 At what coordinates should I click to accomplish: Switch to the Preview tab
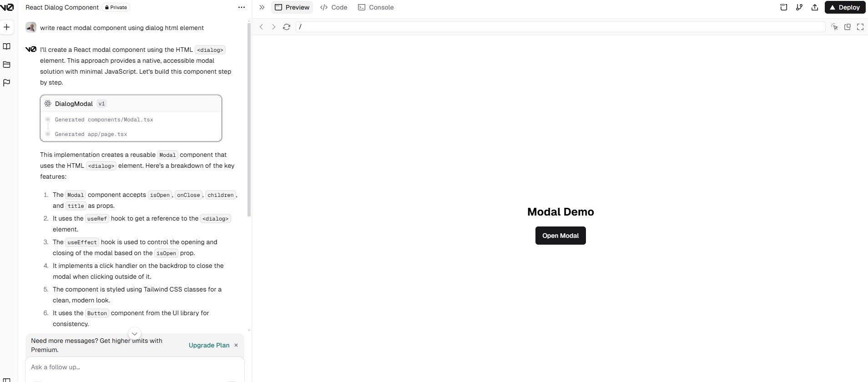(x=292, y=7)
